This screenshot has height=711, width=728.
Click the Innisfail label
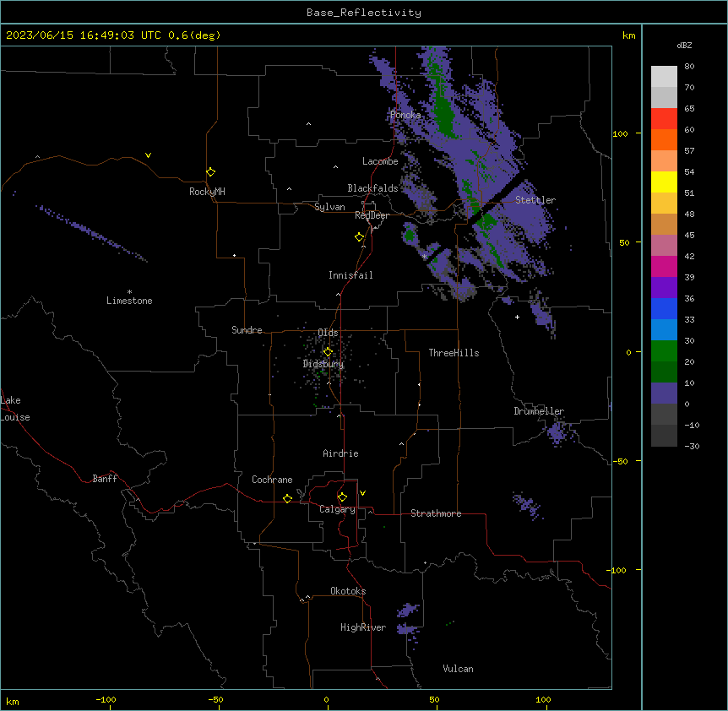[x=350, y=275]
